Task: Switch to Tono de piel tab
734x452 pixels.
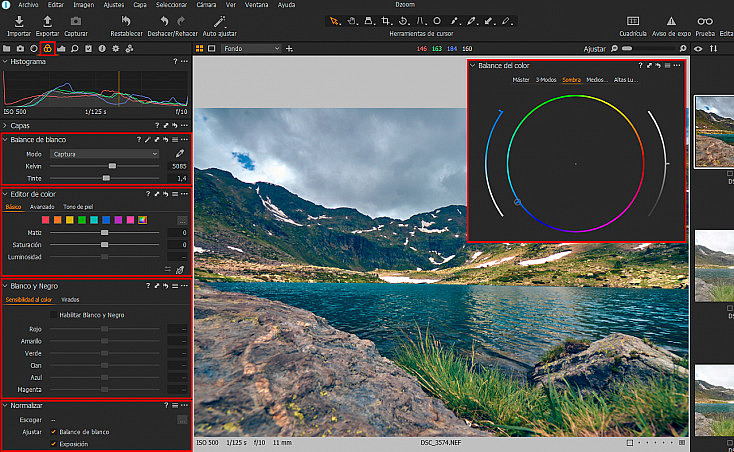Action: 78,207
